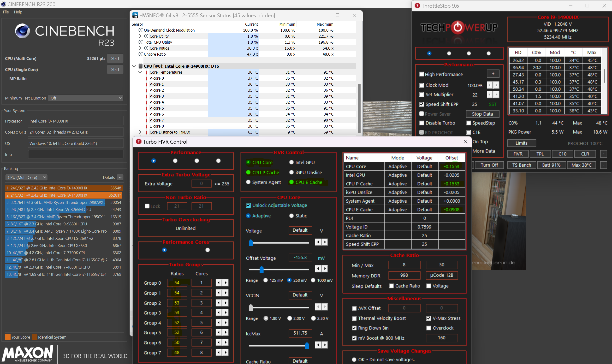
Task: Click the IccMax slider thumb
Action: [x=307, y=345]
